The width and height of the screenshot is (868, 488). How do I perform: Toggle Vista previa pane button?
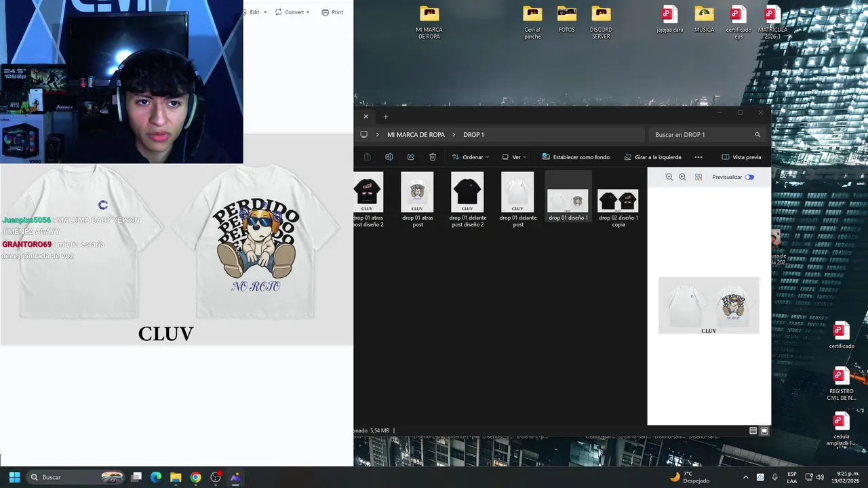click(741, 157)
